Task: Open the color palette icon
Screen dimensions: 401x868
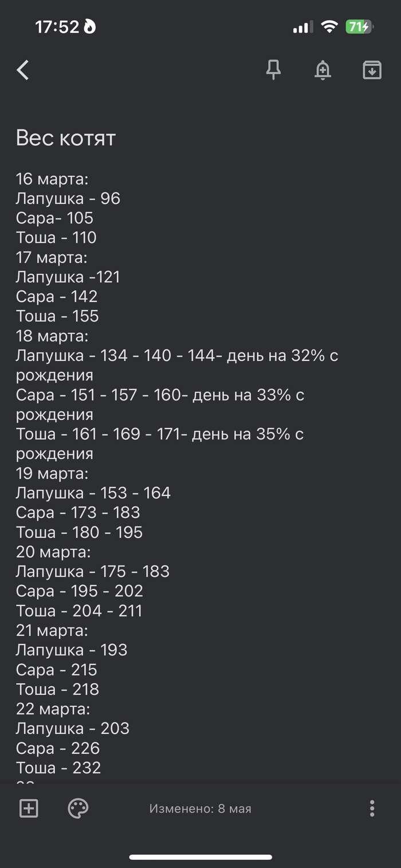Action: point(78,808)
